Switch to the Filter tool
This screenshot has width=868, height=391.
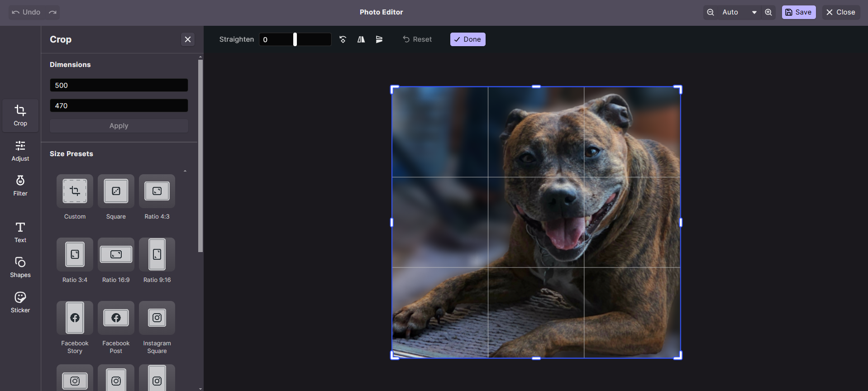[x=20, y=186]
